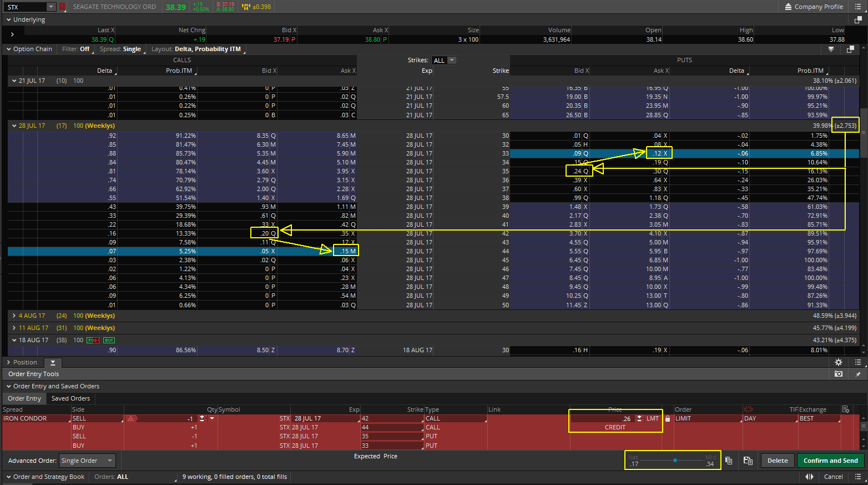Open the BEST exchange dropdown
868x485 pixels.
pyautogui.click(x=819, y=418)
